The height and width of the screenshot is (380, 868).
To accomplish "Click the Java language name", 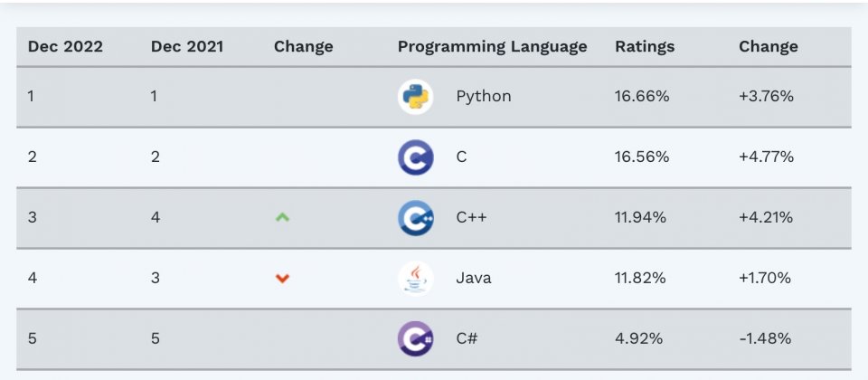I will [x=473, y=278].
